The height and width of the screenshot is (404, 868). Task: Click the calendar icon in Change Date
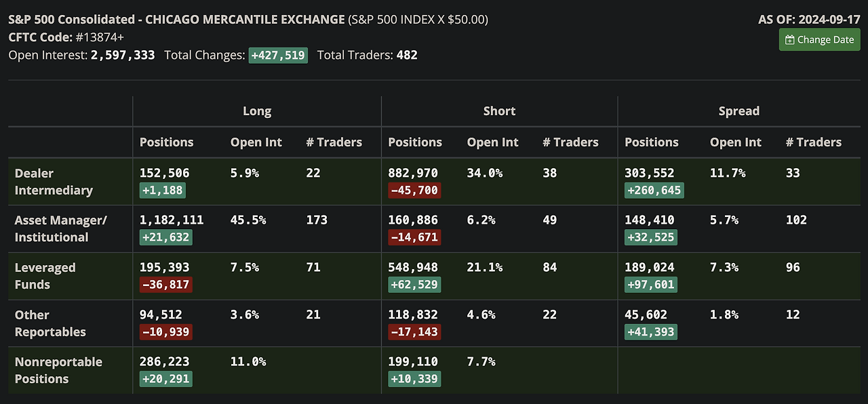tap(790, 39)
